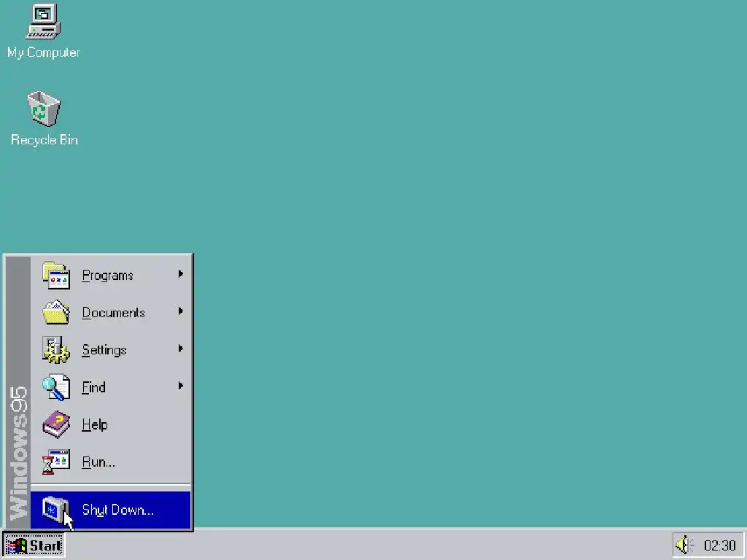Expand the Settings submenu arrow
Screen dimensions: 747x560
181,348
